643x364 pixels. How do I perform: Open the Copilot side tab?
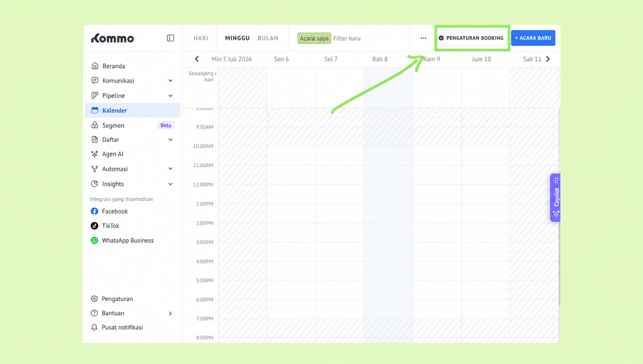tap(556, 198)
